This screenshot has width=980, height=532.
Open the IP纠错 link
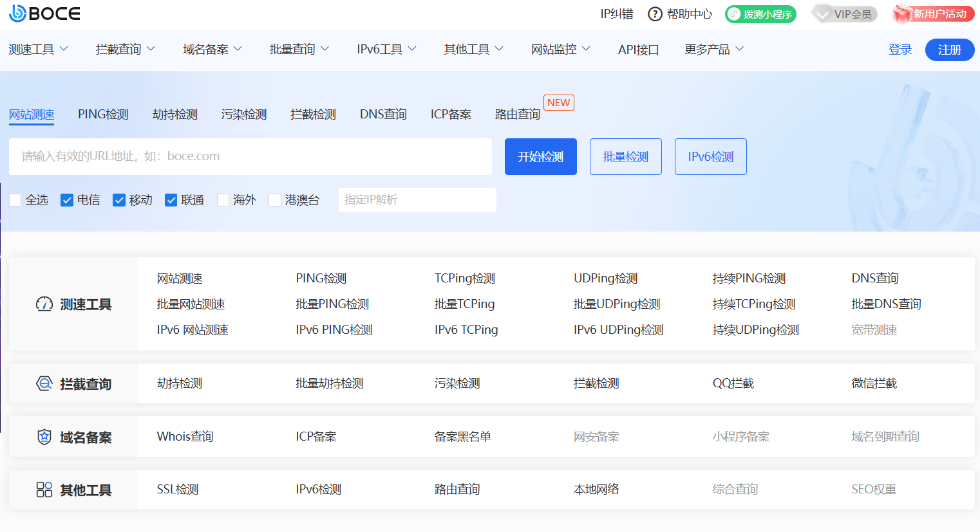pyautogui.click(x=617, y=14)
